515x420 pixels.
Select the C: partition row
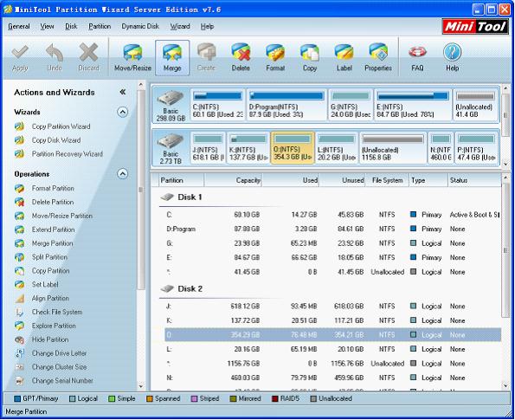(332, 215)
